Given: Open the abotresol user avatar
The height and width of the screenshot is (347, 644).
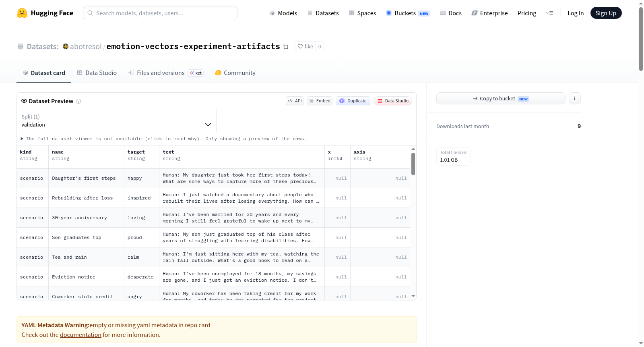Looking at the screenshot, I should pos(66,46).
